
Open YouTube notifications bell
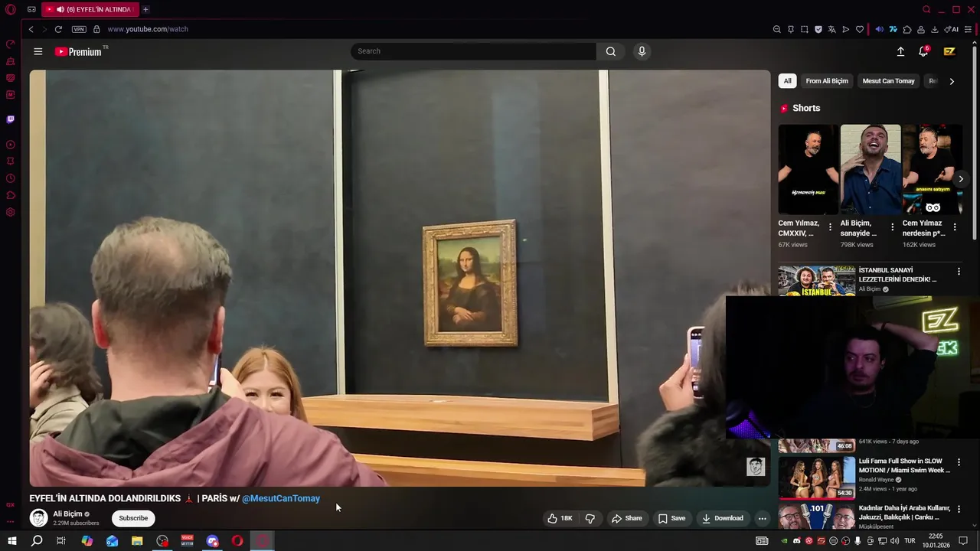point(923,51)
